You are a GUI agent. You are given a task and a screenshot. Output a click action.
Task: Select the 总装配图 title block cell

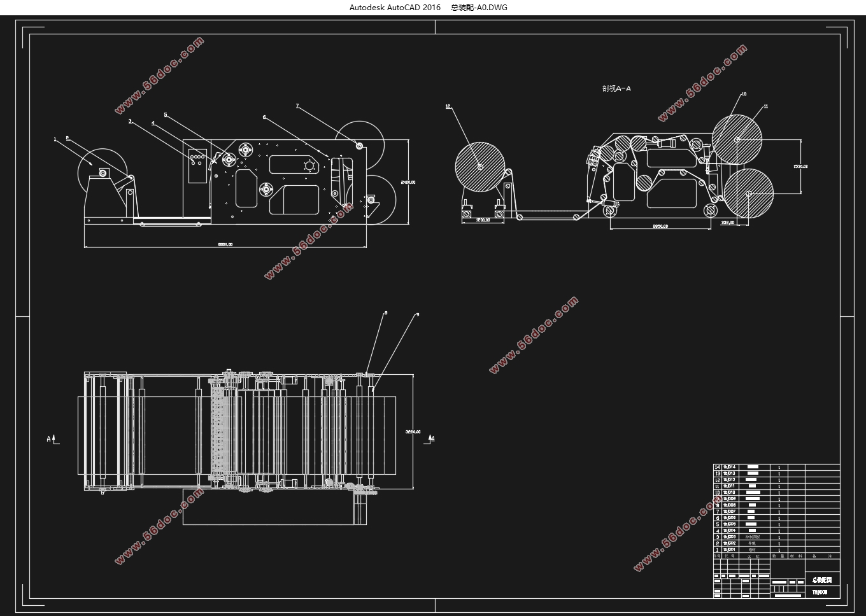point(822,580)
